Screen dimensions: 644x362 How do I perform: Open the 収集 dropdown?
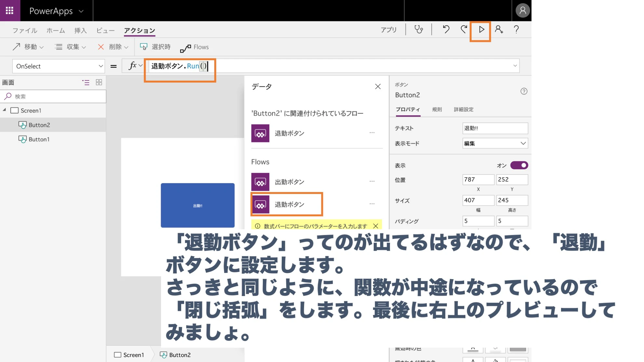click(70, 47)
